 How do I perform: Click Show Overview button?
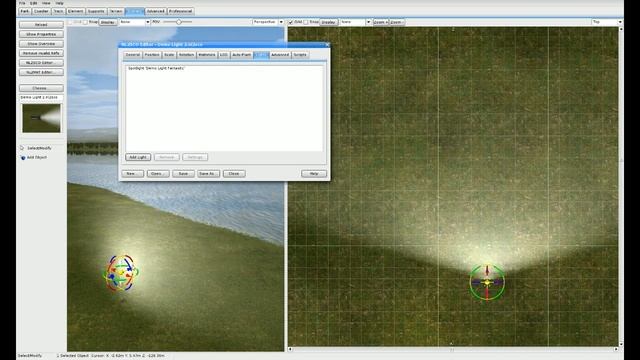click(x=41, y=44)
